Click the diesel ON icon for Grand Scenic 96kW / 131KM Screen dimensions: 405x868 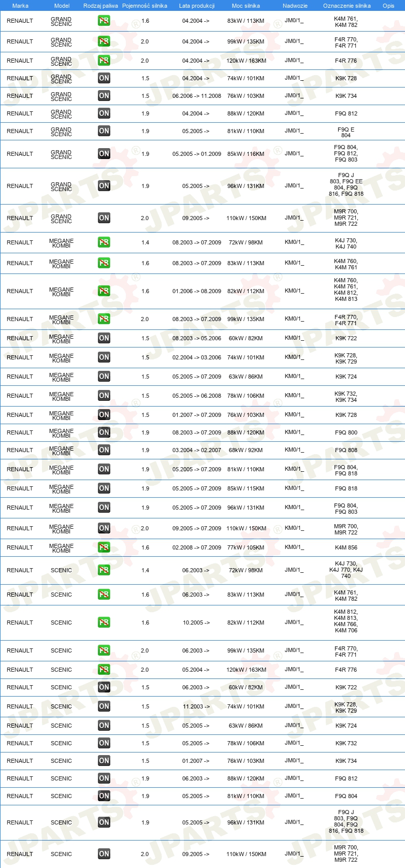[104, 186]
